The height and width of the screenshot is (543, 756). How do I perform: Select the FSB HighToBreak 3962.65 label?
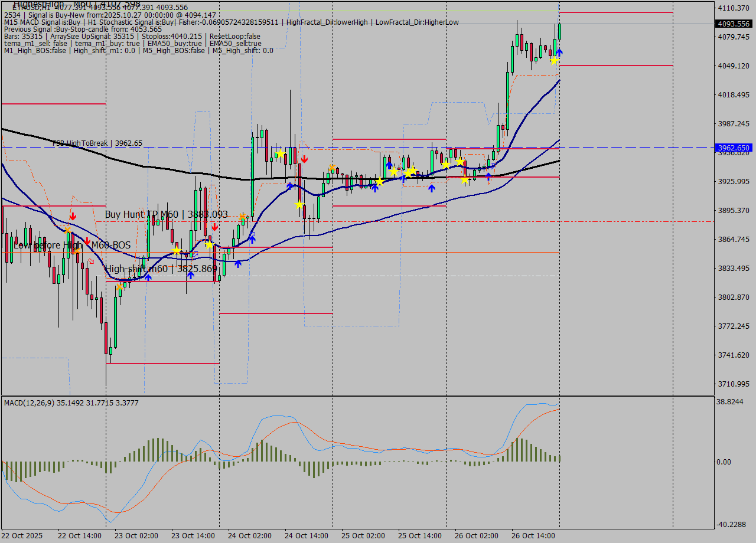(x=97, y=143)
